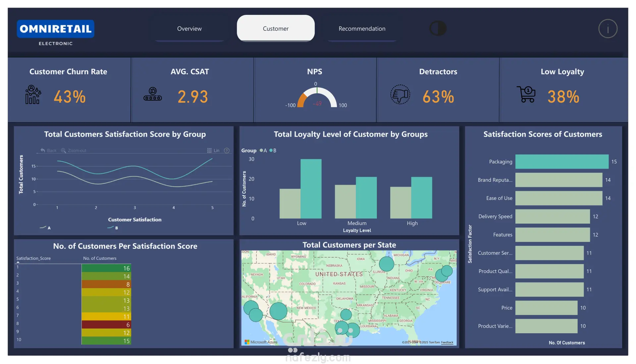Click the Customer Churn Rate icon
The width and height of the screenshot is (636, 364).
(x=33, y=95)
